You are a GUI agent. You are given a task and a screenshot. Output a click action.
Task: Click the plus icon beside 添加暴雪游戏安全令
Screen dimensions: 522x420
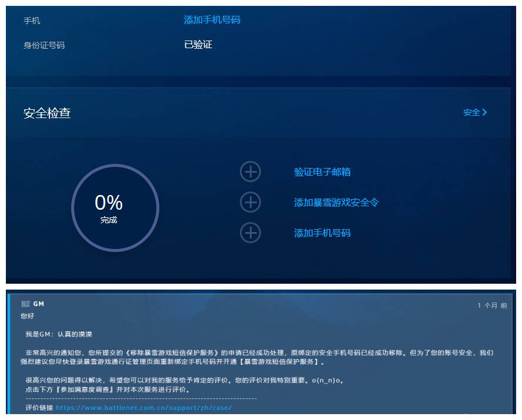pos(250,202)
